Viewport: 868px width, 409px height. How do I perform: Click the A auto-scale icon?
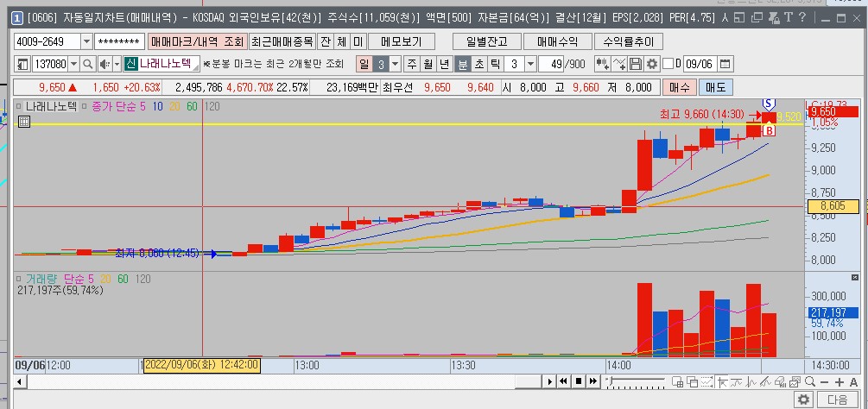pos(853,382)
